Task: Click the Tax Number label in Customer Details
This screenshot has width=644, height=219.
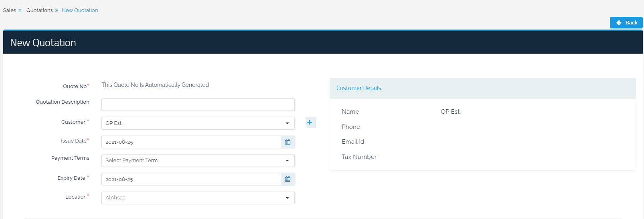Action: click(359, 157)
